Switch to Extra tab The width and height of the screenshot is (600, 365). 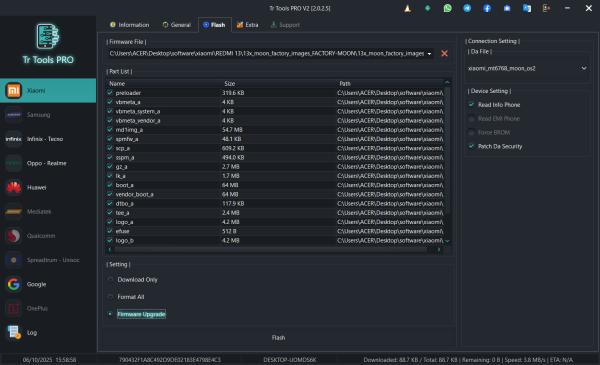(247, 25)
